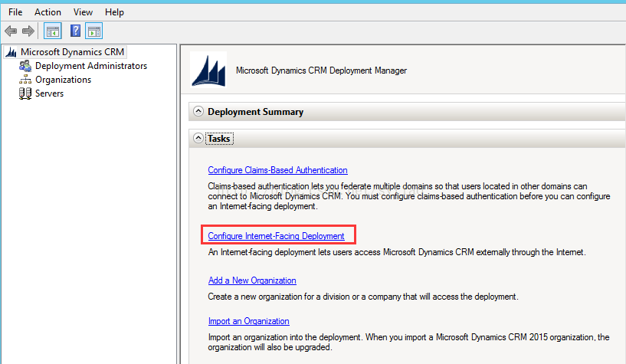626x364 pixels.
Task: Open the blue question-mark Help icon
Action: (x=75, y=31)
